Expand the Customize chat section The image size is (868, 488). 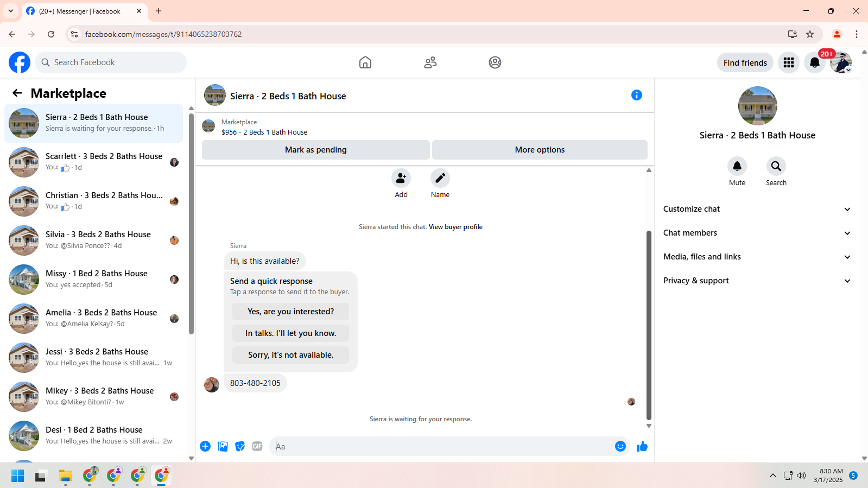[757, 209]
